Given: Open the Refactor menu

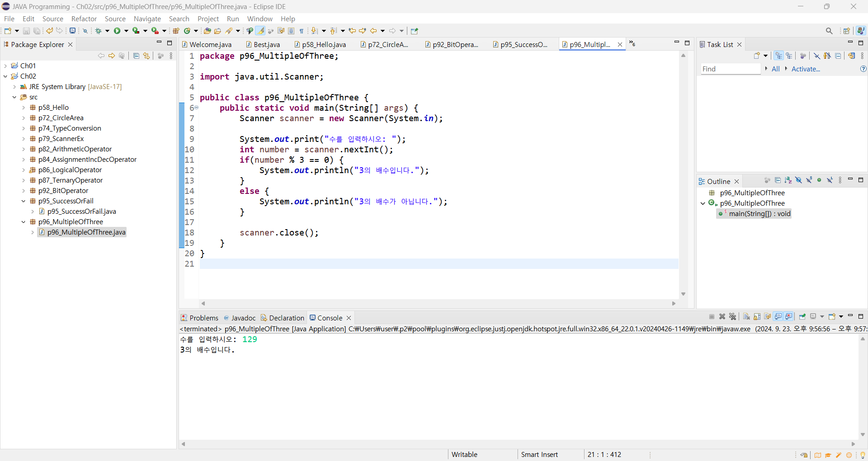Looking at the screenshot, I should click(x=84, y=19).
